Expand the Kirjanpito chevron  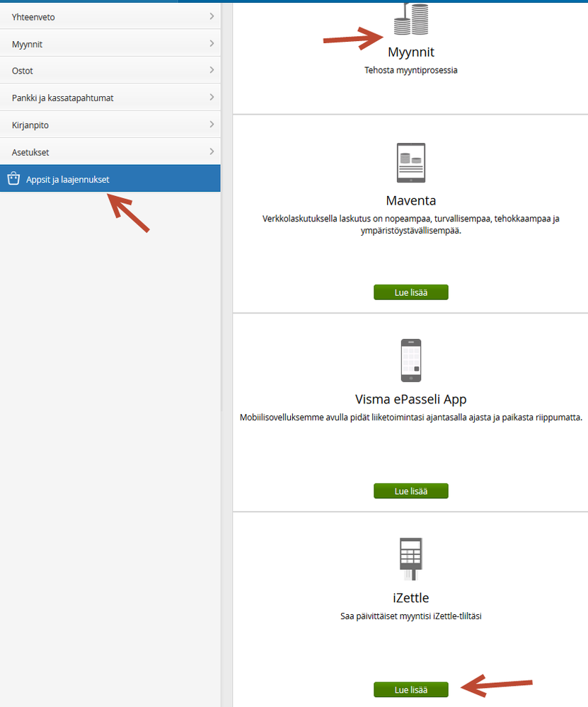[x=212, y=124]
